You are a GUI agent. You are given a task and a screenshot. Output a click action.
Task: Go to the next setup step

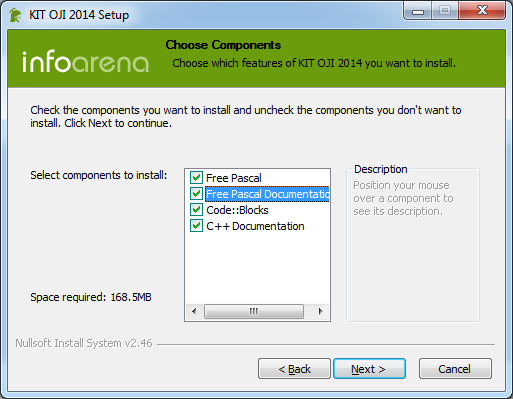(x=369, y=369)
